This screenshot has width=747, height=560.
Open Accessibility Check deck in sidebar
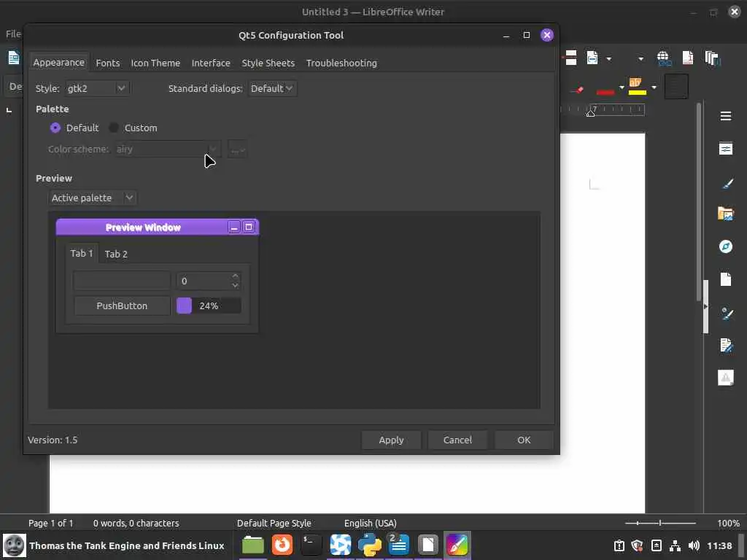click(x=726, y=378)
